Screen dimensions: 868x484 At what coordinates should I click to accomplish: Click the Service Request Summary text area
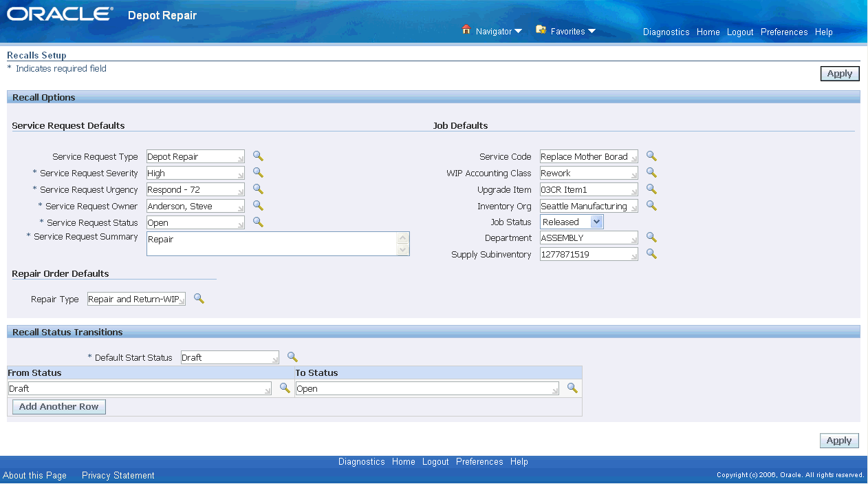click(278, 244)
